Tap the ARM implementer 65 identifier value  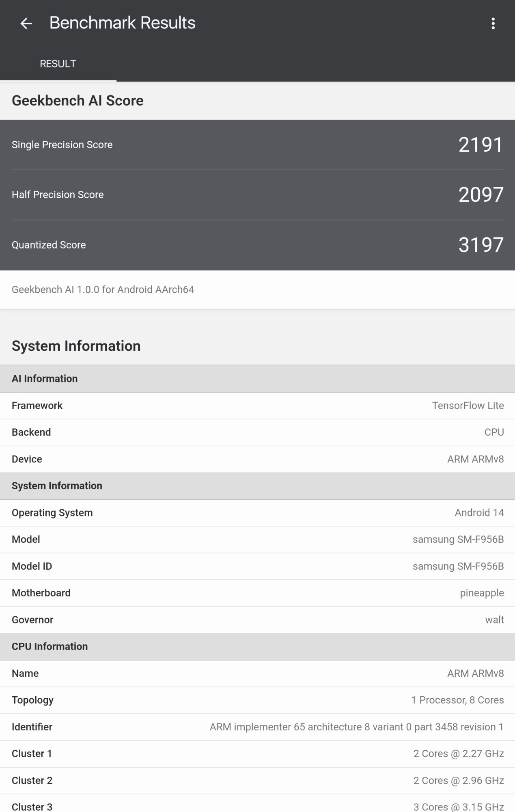coord(357,727)
